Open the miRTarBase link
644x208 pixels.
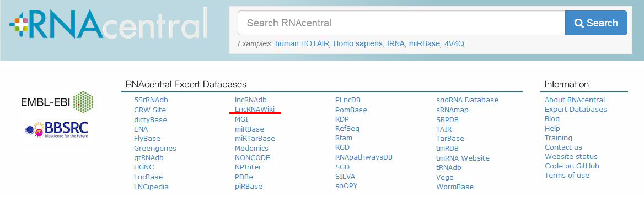[x=255, y=138]
